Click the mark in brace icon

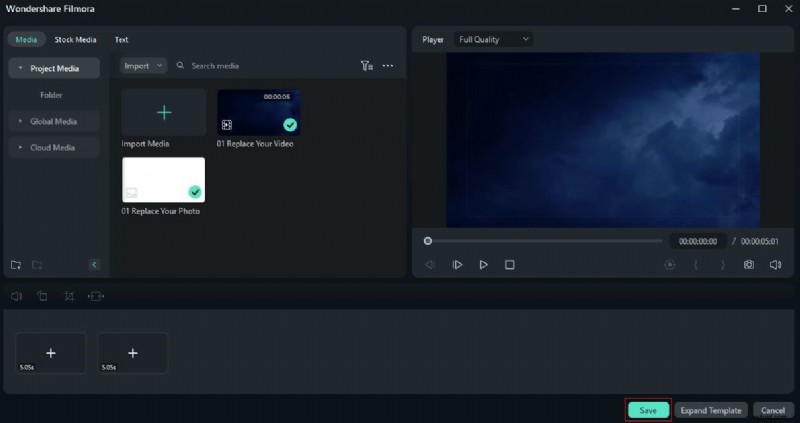[695, 265]
